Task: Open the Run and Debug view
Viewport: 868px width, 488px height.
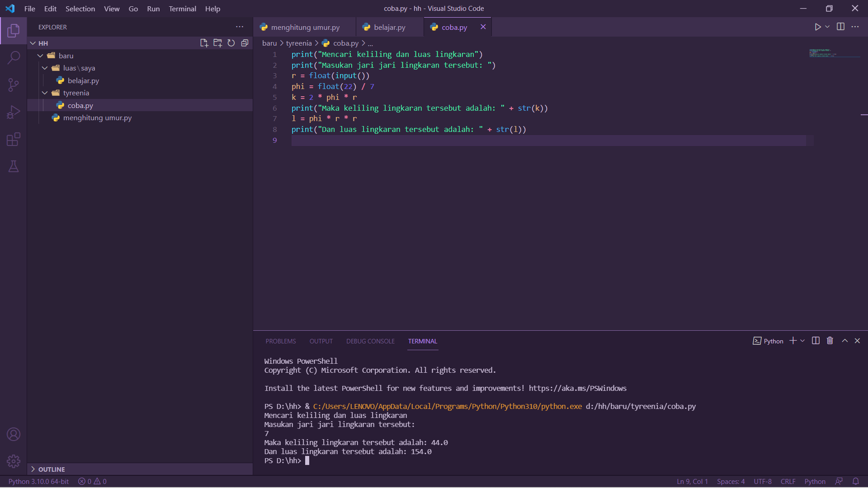Action: [x=14, y=112]
